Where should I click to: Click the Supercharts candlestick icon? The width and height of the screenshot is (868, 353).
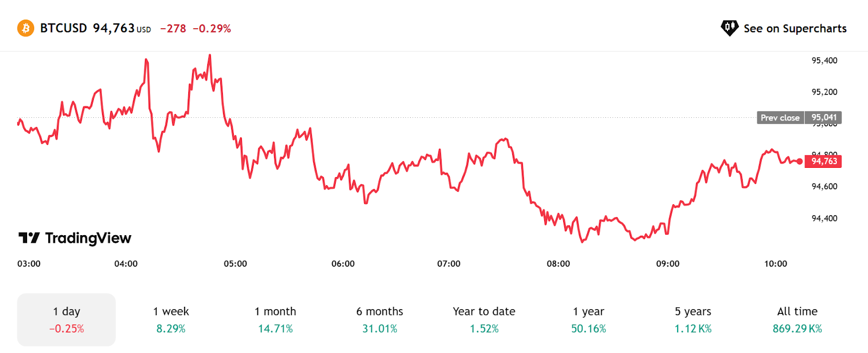pyautogui.click(x=729, y=28)
